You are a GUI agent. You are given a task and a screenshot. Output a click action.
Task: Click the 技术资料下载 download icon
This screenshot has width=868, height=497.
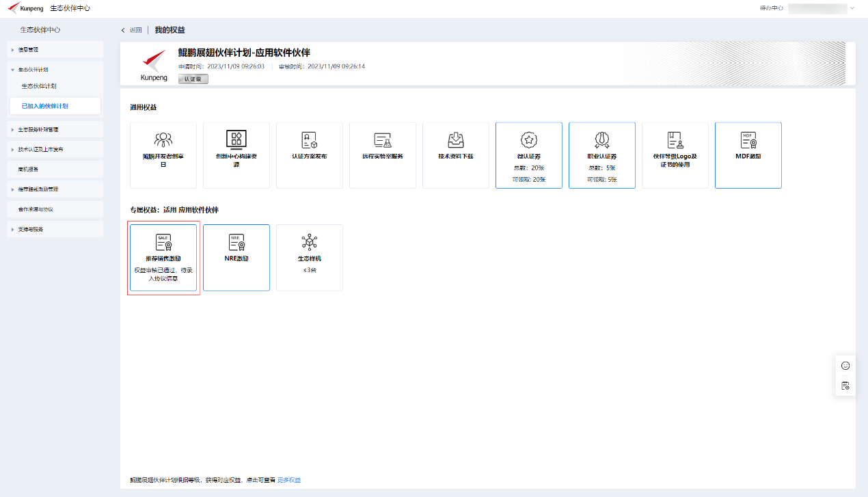coord(456,139)
